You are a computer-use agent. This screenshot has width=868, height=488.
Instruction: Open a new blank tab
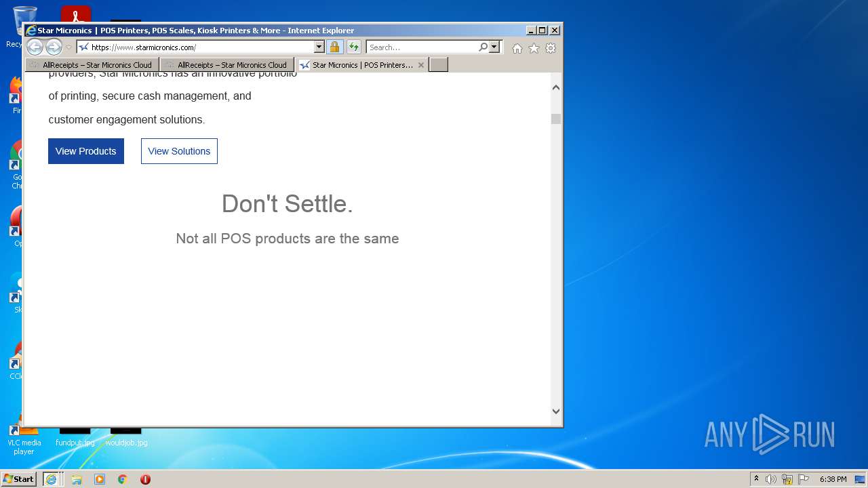(439, 65)
